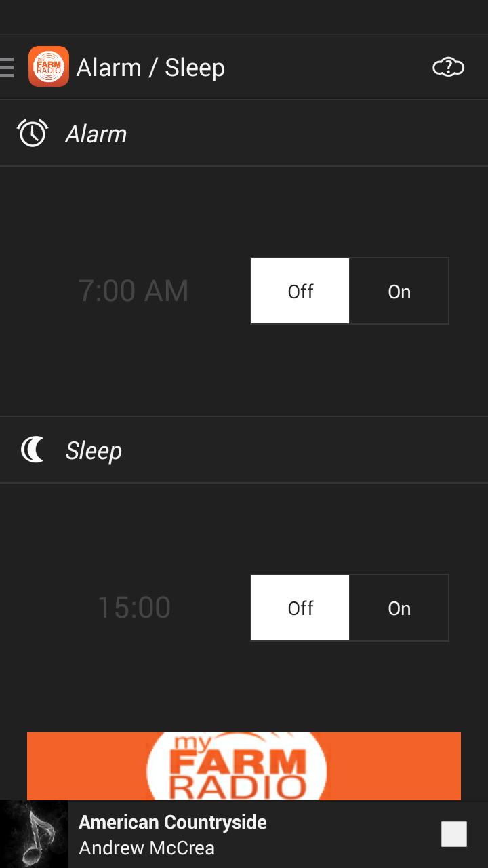
Task: Open the my Farm Radio banner
Action: (x=244, y=766)
